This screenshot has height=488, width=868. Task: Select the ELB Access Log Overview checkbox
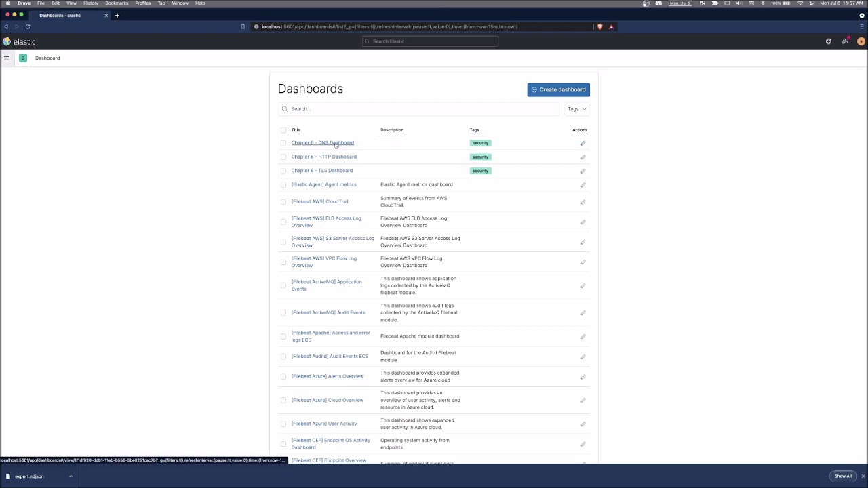(x=283, y=222)
